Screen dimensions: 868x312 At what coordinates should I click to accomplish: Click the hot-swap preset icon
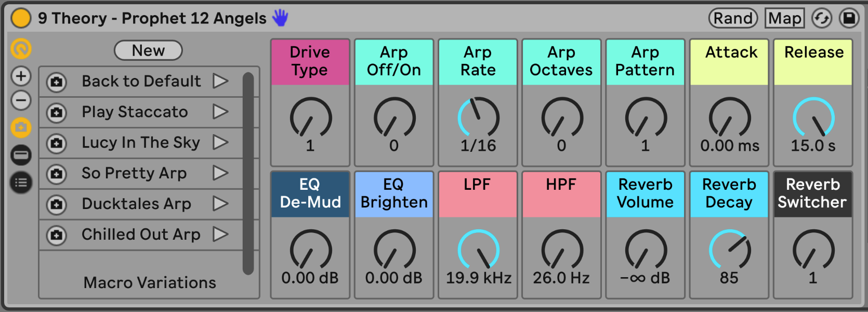pyautogui.click(x=822, y=18)
